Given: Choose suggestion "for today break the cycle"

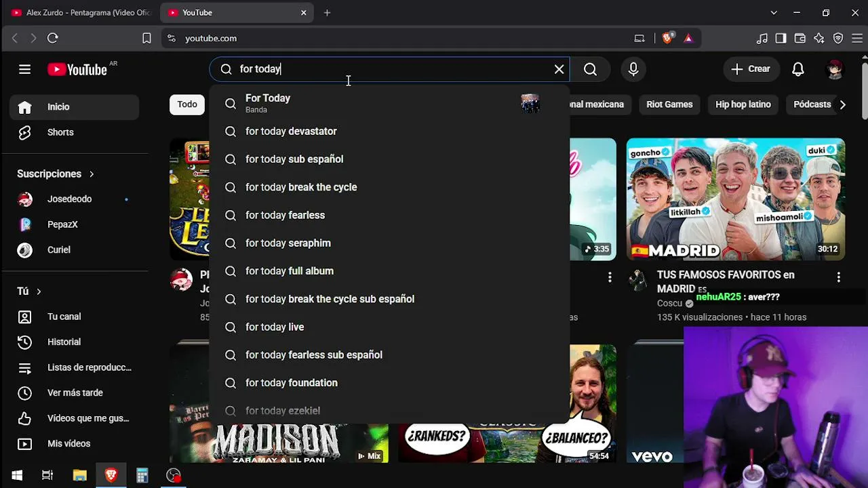Looking at the screenshot, I should pyautogui.click(x=389, y=187).
